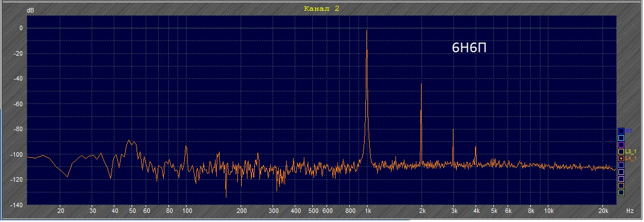The width and height of the screenshot is (644, 222).
Task: Toggle the tan trace box above the green one
Action: click(x=621, y=186)
